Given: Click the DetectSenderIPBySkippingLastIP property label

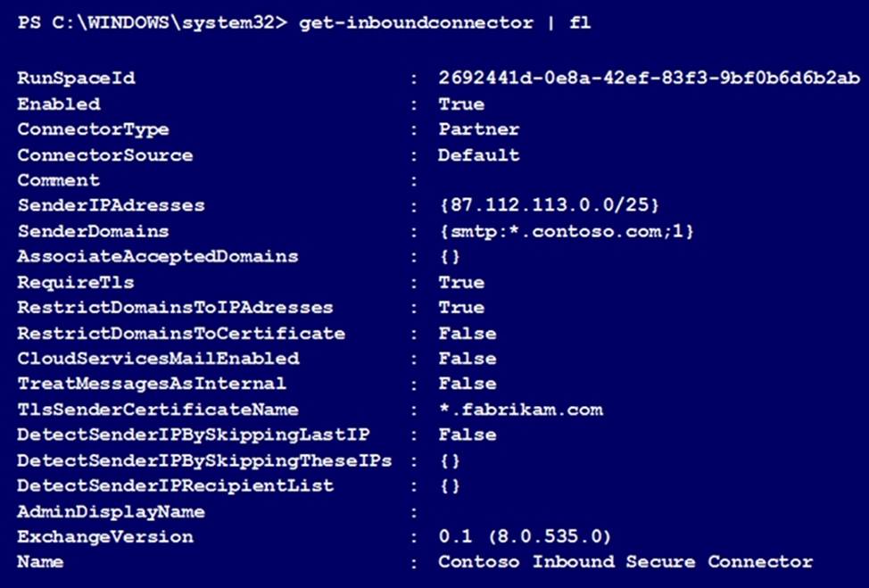Looking at the screenshot, I should [x=193, y=435].
